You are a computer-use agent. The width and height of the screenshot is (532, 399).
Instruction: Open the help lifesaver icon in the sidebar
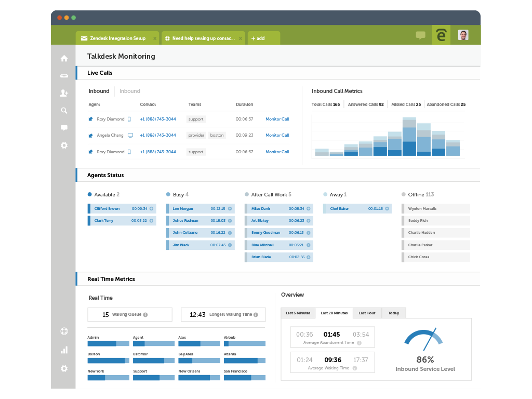pos(64,331)
